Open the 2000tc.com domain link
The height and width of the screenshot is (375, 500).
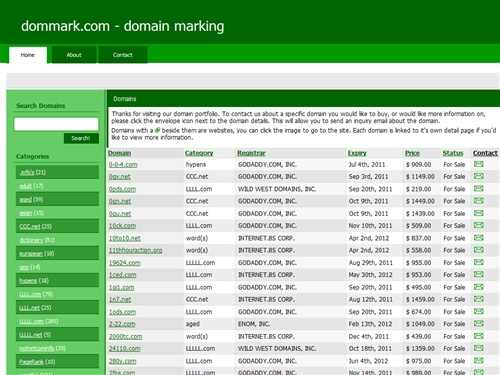click(126, 336)
